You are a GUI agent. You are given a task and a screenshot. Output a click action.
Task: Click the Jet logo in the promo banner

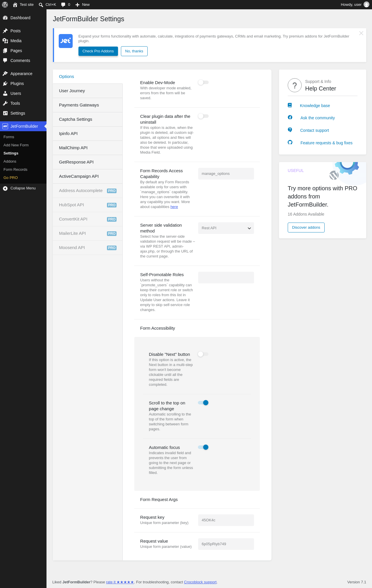click(66, 41)
